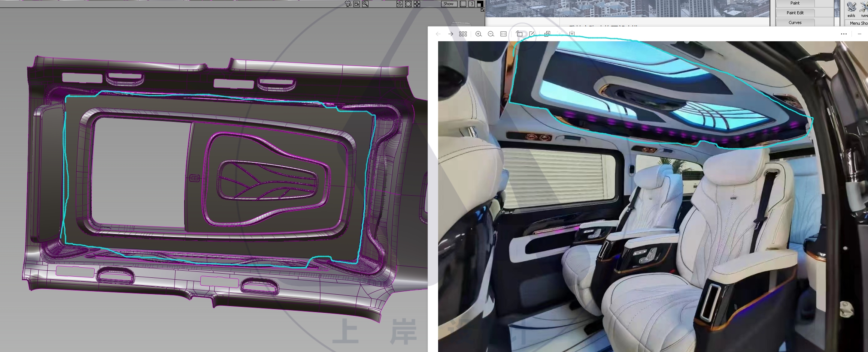Activate the pan view tool
The width and height of the screenshot is (868, 352).
pyautogui.click(x=416, y=4)
